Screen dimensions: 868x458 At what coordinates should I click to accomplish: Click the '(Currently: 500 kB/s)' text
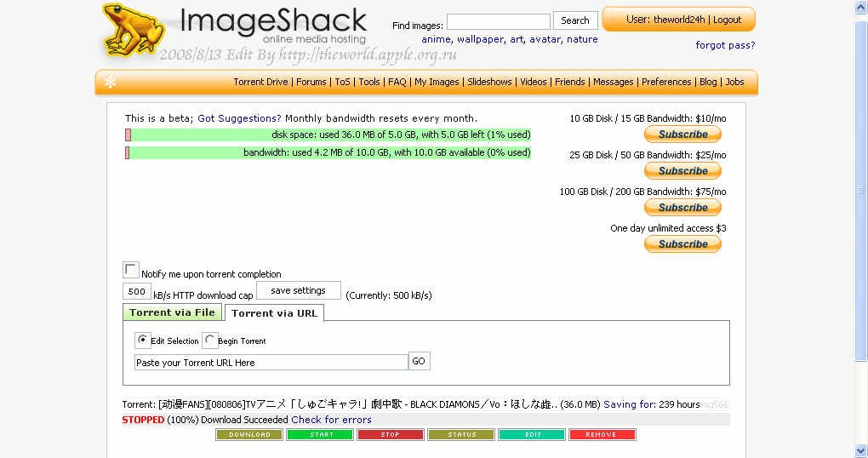[389, 295]
